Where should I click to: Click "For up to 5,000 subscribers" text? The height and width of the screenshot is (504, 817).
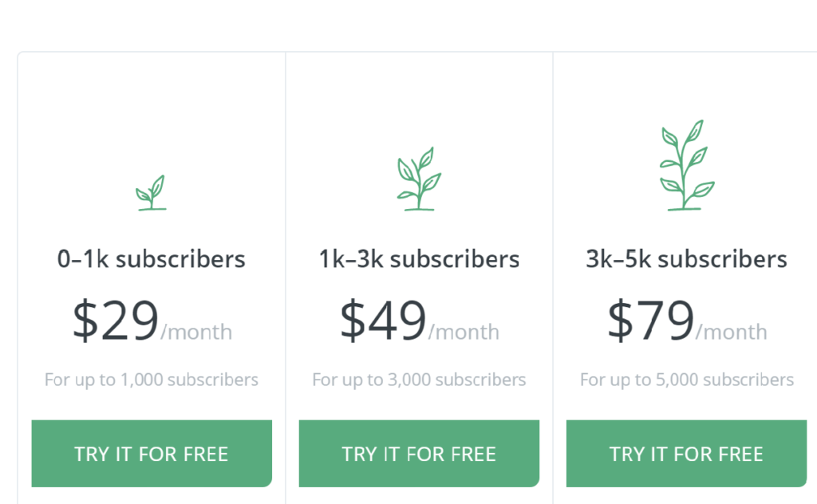click(687, 380)
